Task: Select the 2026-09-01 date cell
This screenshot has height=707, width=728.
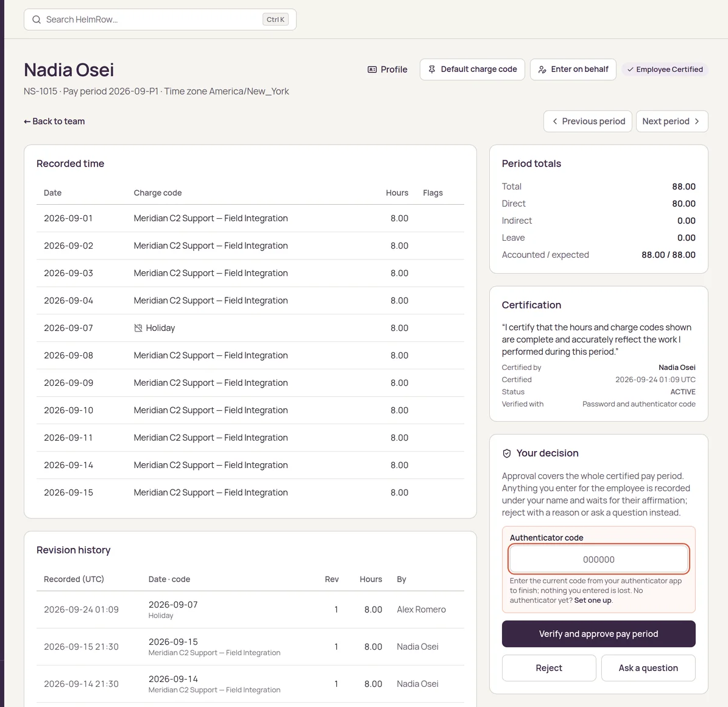Action: pos(68,218)
